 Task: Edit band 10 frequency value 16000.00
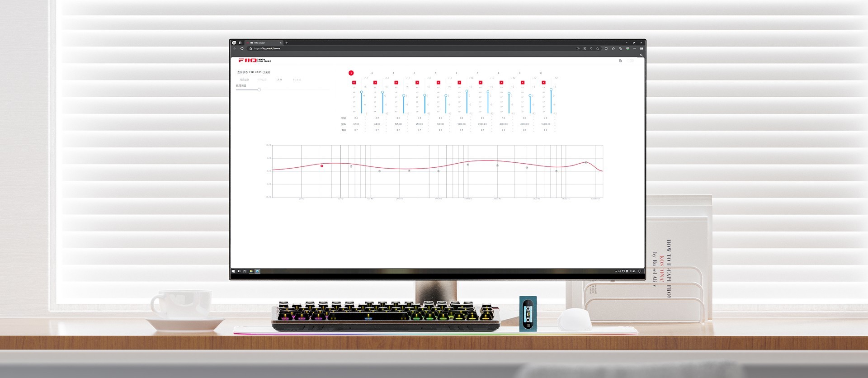(x=546, y=124)
